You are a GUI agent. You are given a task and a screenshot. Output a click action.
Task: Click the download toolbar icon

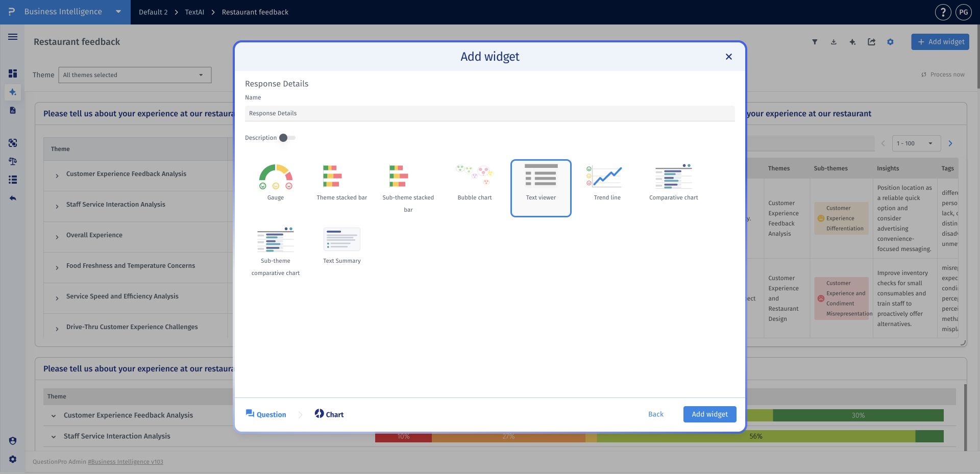(834, 42)
